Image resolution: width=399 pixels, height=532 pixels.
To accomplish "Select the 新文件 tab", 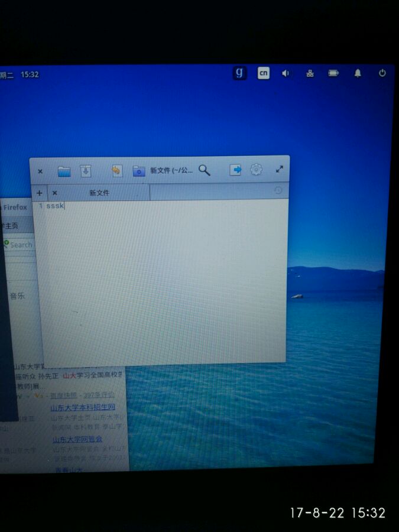I will point(99,193).
